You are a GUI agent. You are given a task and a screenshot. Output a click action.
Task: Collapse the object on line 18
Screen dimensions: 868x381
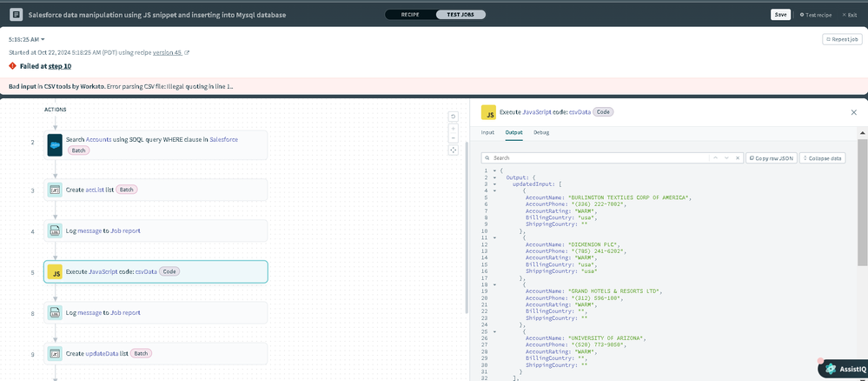494,284
